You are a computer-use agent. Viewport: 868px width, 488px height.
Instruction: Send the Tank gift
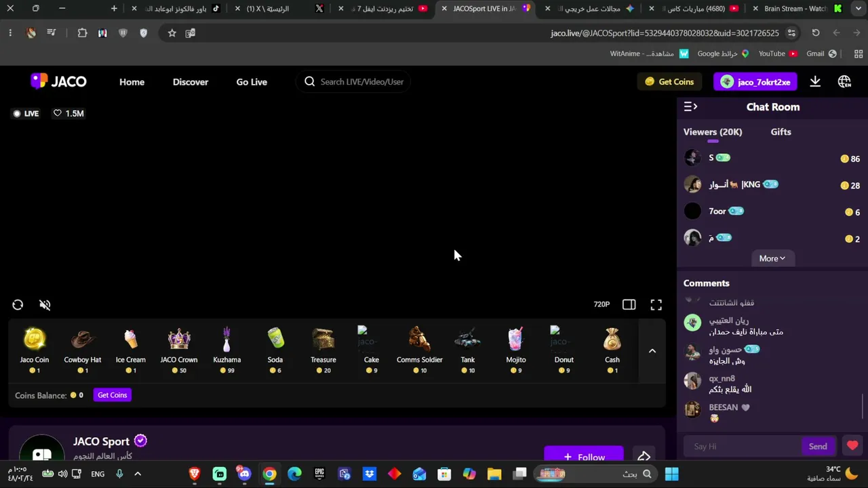click(x=468, y=350)
